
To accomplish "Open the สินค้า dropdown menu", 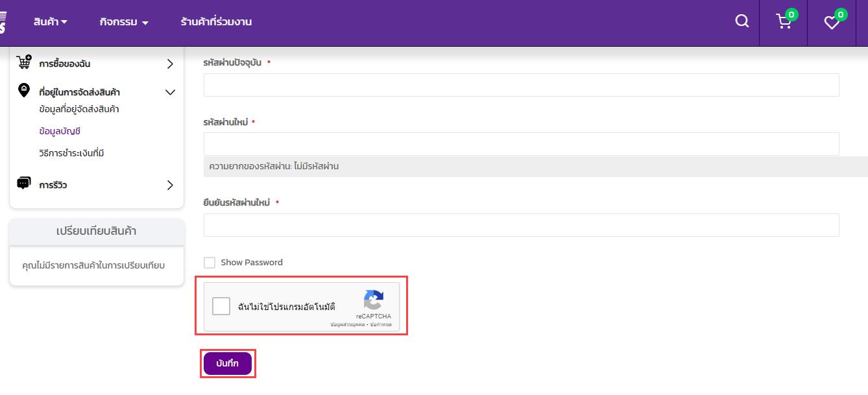I will 51,22.
